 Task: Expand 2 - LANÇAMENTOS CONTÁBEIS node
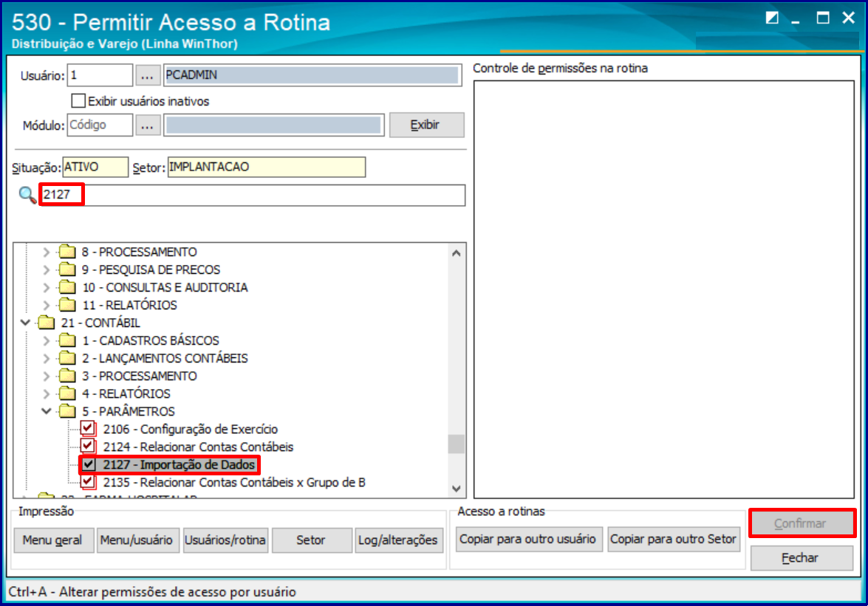47,358
